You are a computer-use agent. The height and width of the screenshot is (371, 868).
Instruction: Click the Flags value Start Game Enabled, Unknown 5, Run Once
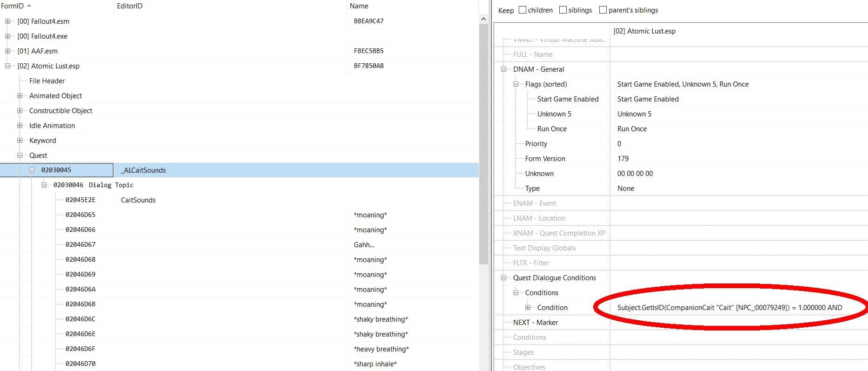pos(683,84)
